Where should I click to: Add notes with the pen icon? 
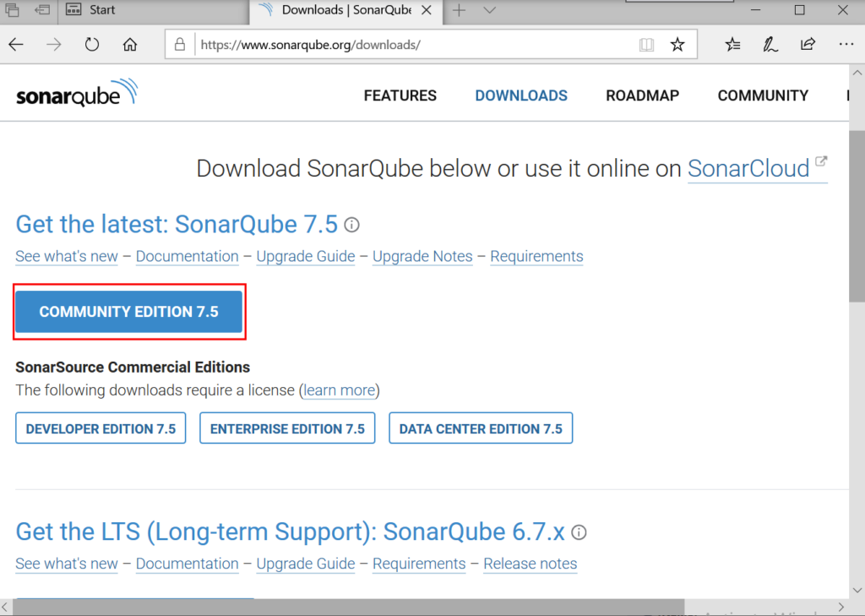(x=770, y=44)
